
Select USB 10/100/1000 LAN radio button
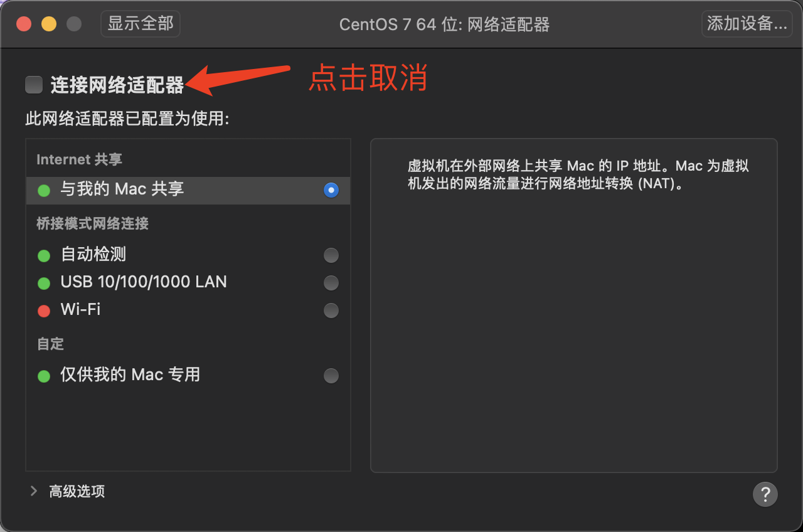[x=331, y=283]
